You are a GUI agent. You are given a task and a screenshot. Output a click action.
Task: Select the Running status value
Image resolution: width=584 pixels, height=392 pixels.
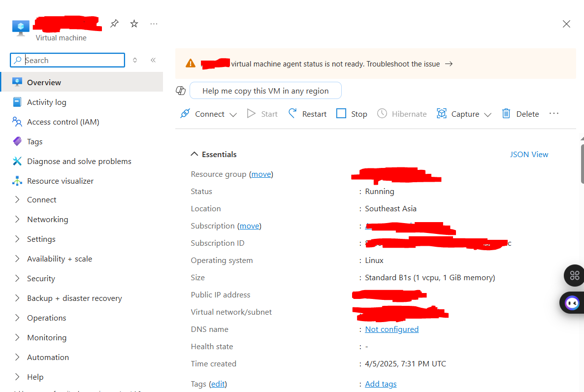pos(380,192)
